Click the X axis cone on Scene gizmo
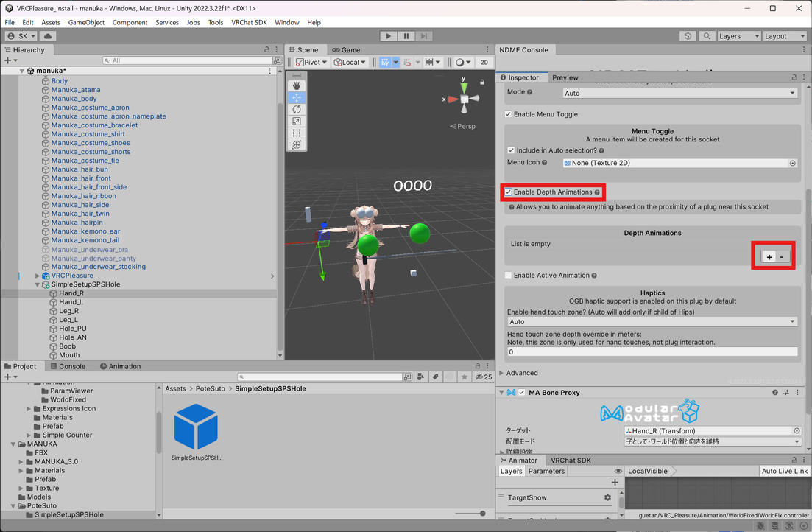812x532 pixels. [453, 99]
